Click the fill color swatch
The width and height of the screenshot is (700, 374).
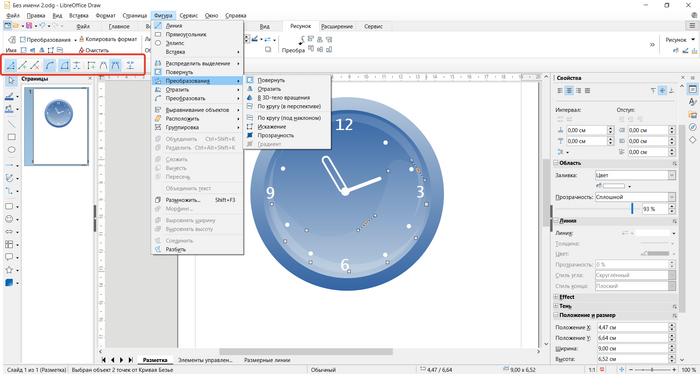(614, 186)
